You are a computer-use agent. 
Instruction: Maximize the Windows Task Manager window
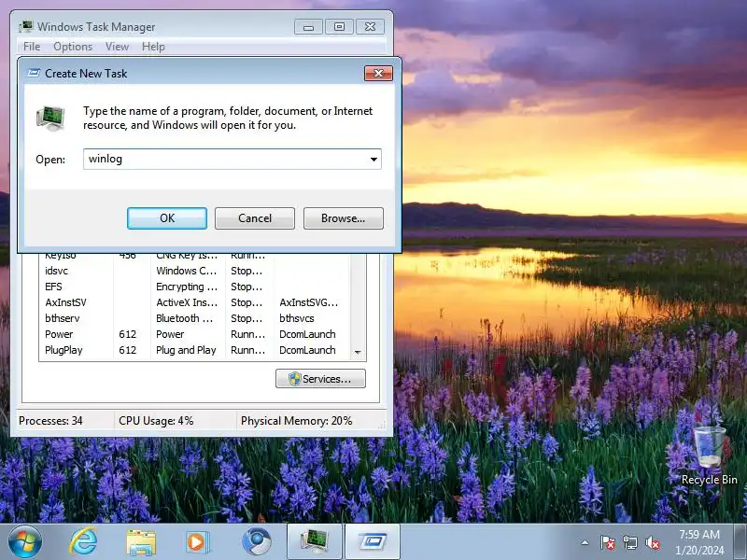[339, 27]
